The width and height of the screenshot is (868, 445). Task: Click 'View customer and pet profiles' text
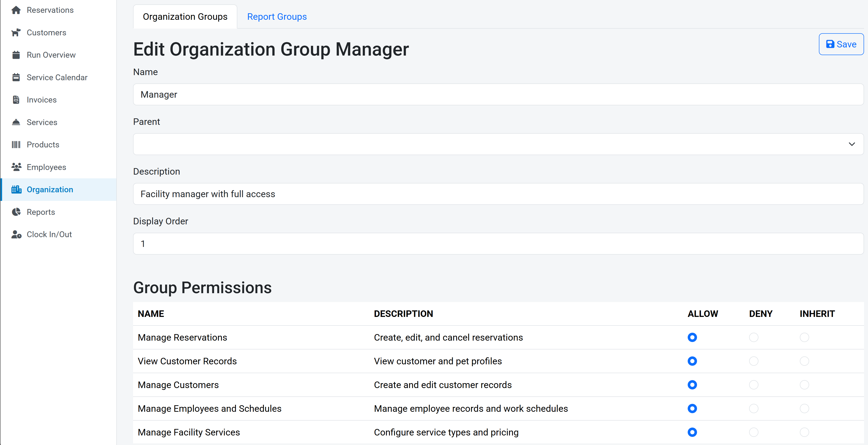click(438, 361)
